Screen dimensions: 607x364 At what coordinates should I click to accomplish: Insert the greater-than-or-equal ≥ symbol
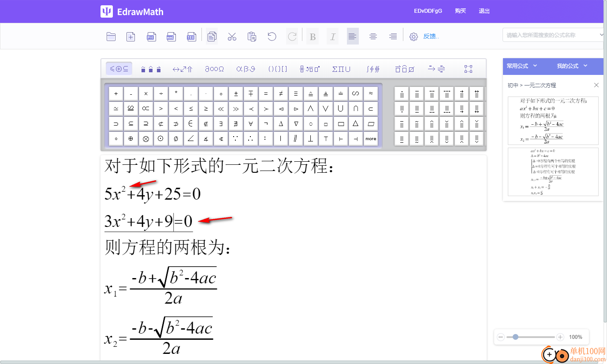tap(206, 108)
